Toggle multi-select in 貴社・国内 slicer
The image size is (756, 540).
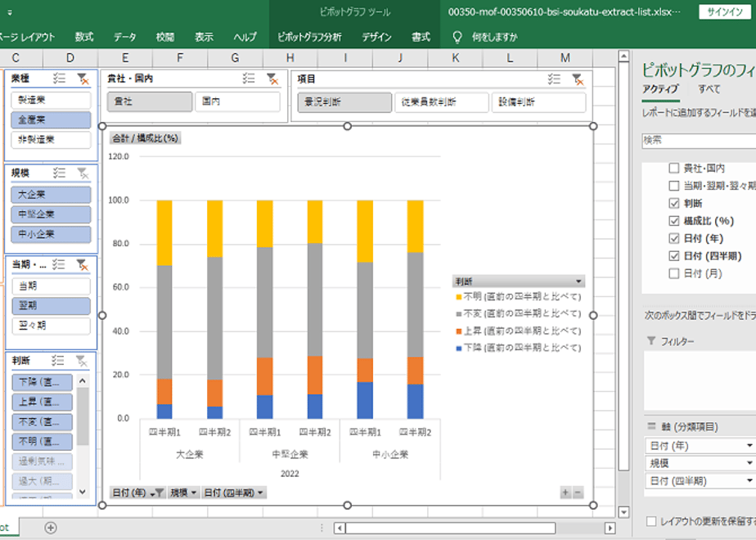click(x=249, y=78)
